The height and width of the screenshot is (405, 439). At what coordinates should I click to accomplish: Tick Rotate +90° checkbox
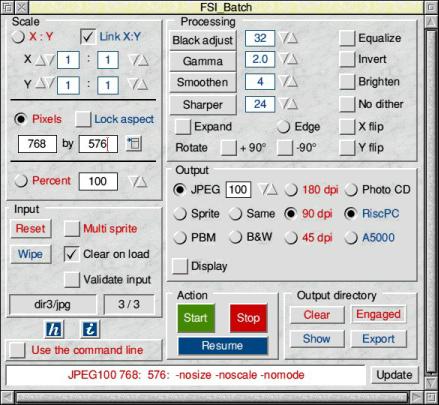click(x=229, y=148)
